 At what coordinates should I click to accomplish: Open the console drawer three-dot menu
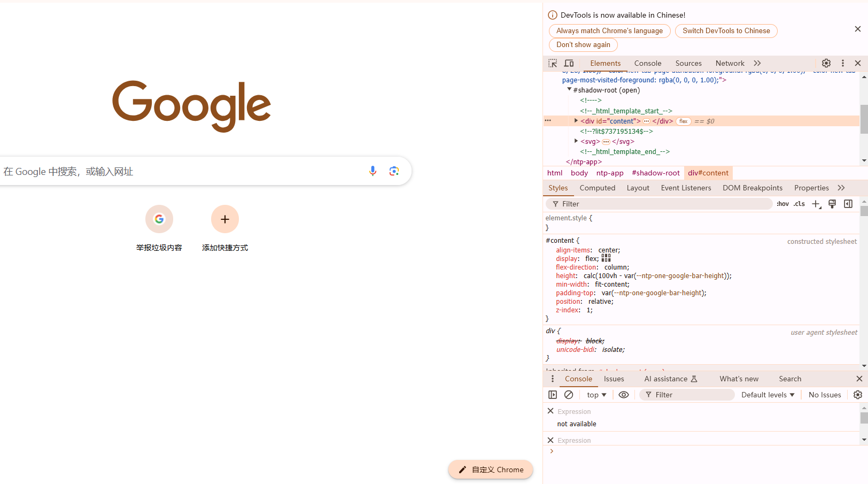click(553, 379)
